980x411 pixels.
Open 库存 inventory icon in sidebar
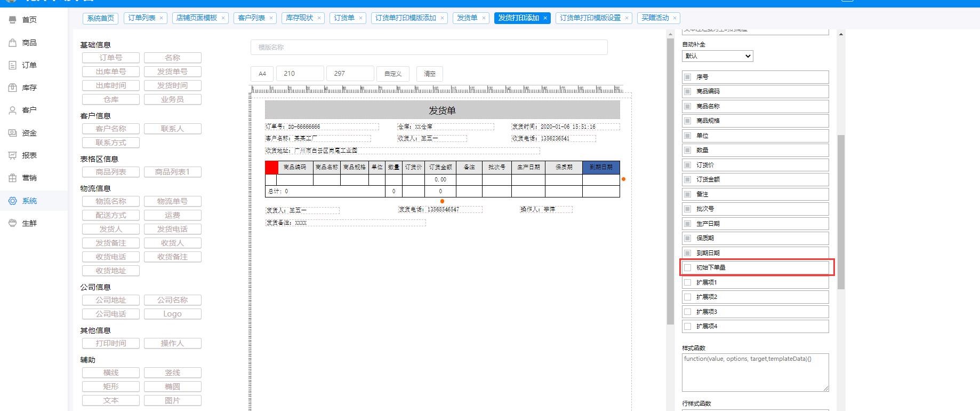[x=13, y=88]
